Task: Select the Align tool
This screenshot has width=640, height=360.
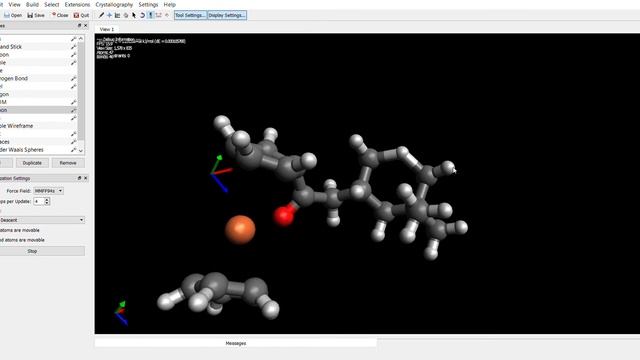Action: 167,15
